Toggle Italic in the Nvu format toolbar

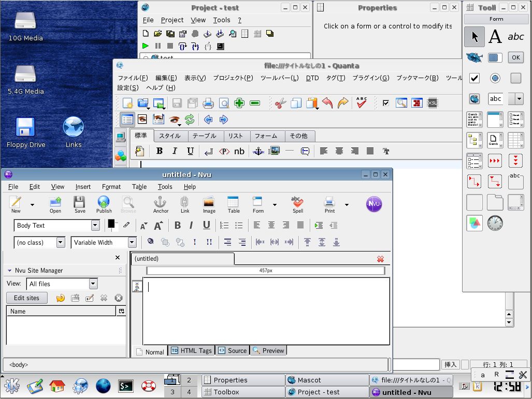(x=191, y=225)
